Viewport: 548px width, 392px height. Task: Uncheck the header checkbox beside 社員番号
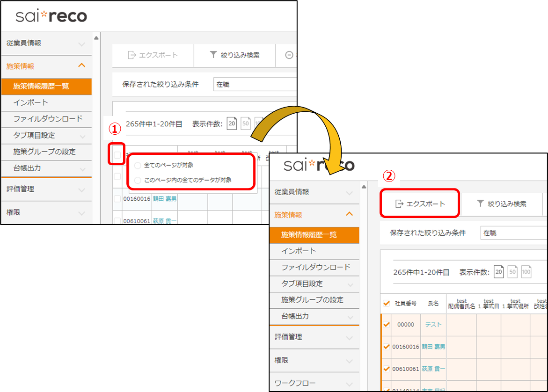pyautogui.click(x=386, y=303)
